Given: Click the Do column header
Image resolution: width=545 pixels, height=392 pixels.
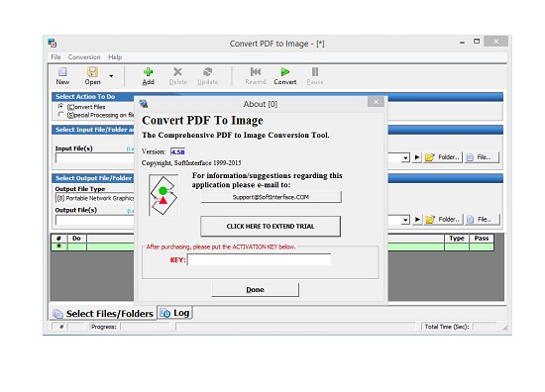Looking at the screenshot, I should click(x=76, y=239).
